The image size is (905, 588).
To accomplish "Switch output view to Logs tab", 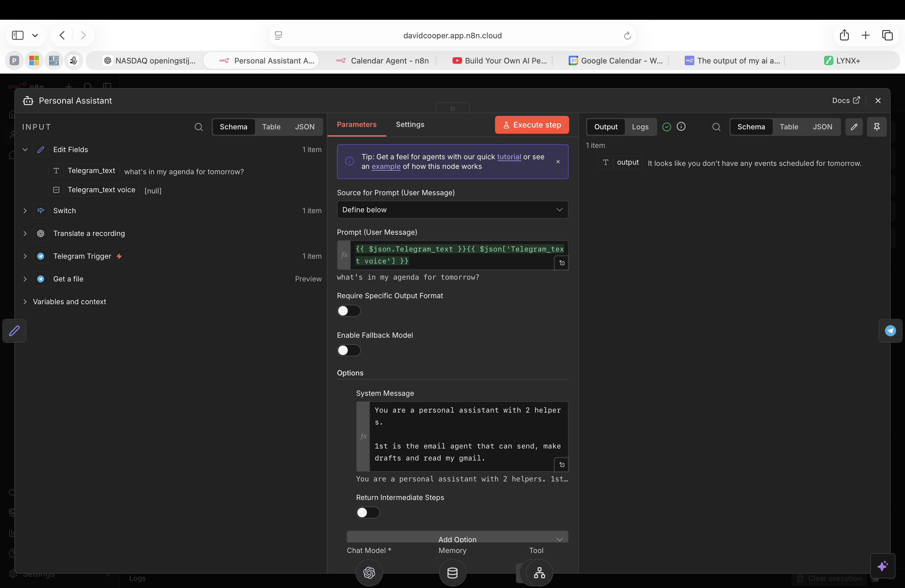I will (x=640, y=127).
